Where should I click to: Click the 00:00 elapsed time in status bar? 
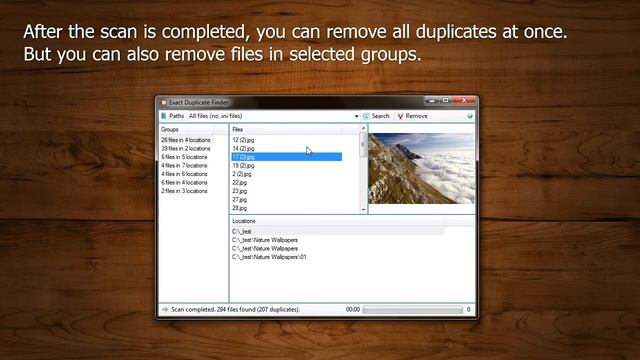pyautogui.click(x=353, y=310)
